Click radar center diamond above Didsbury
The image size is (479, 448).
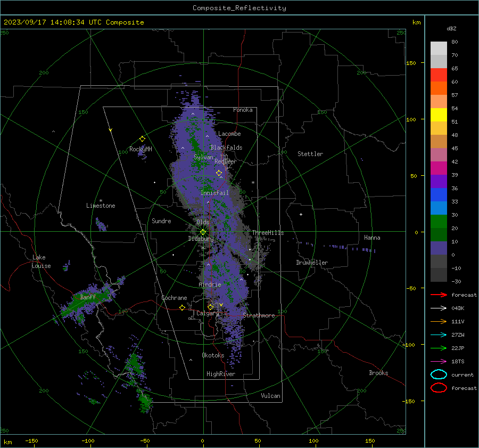203,232
